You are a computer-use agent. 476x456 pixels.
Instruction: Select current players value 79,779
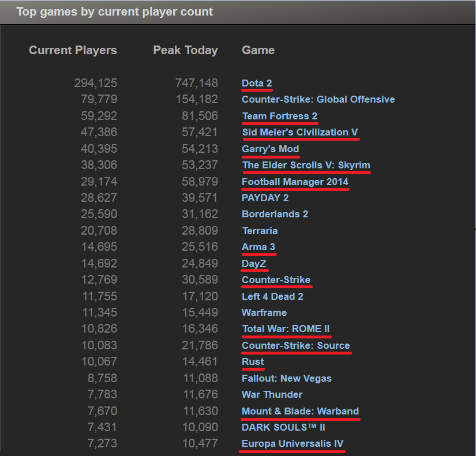click(x=99, y=99)
